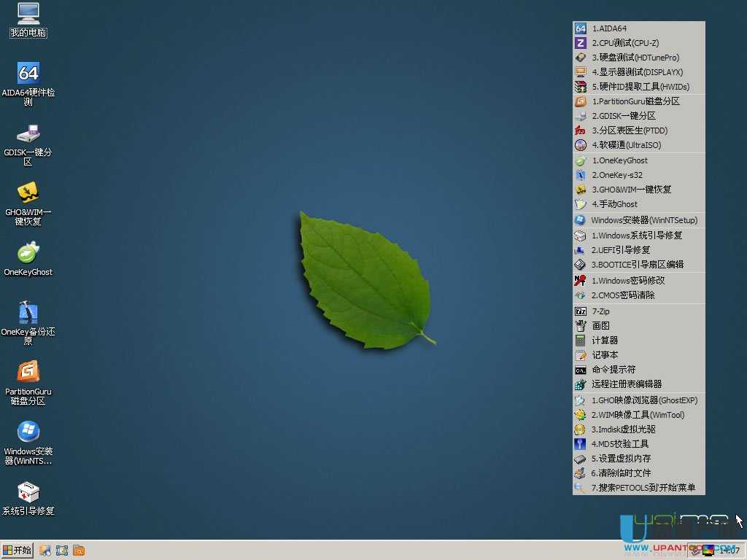Choose 4.MD5校验工具 from the menu
The width and height of the screenshot is (747, 560).
[619, 444]
